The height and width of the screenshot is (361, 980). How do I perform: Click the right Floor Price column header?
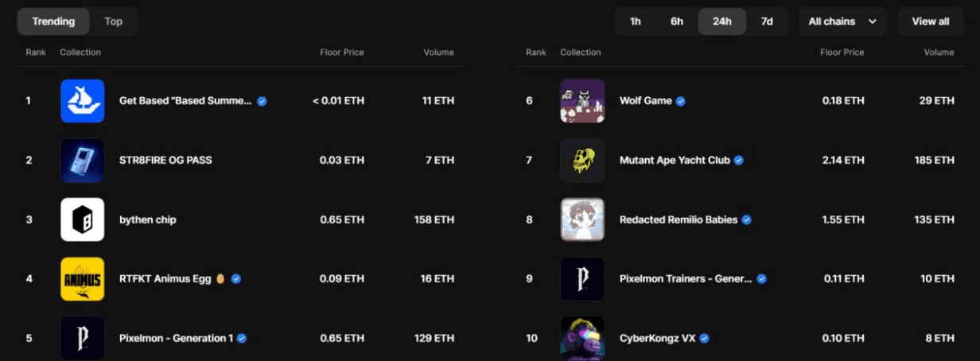coord(842,52)
